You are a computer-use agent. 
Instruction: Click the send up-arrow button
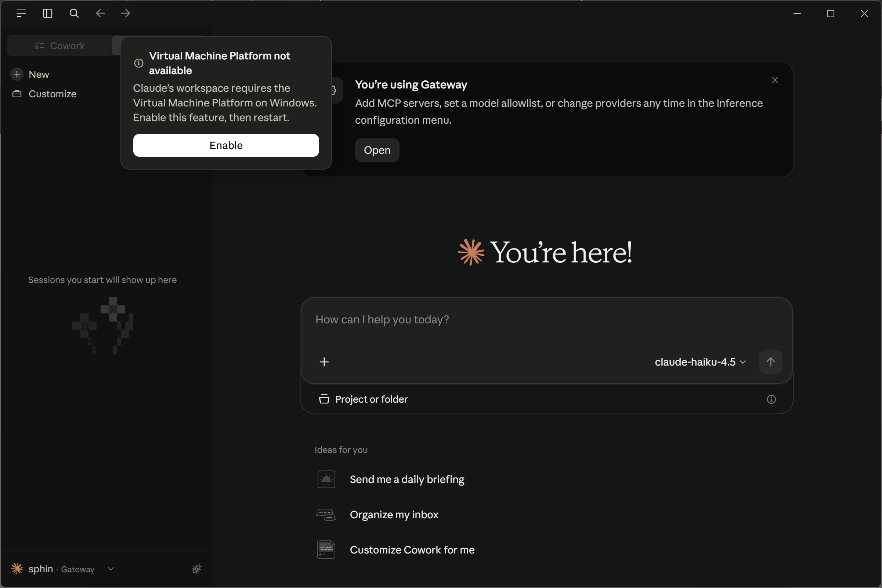click(771, 362)
